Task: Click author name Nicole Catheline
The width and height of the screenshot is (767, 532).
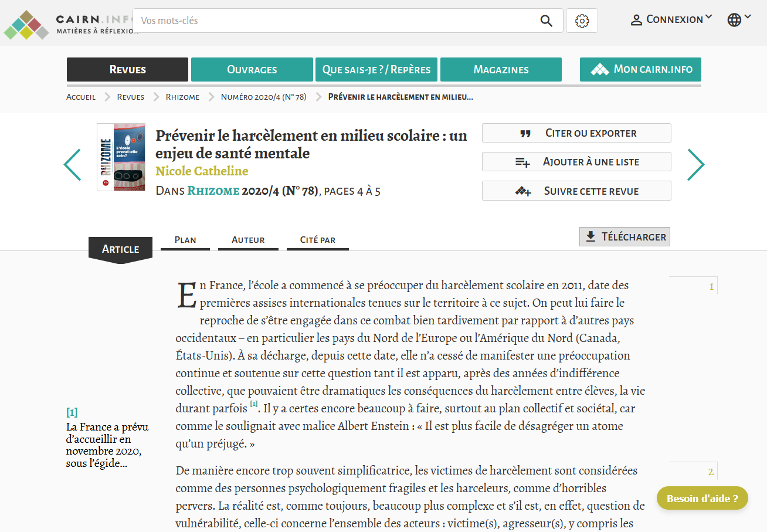Action: [202, 171]
